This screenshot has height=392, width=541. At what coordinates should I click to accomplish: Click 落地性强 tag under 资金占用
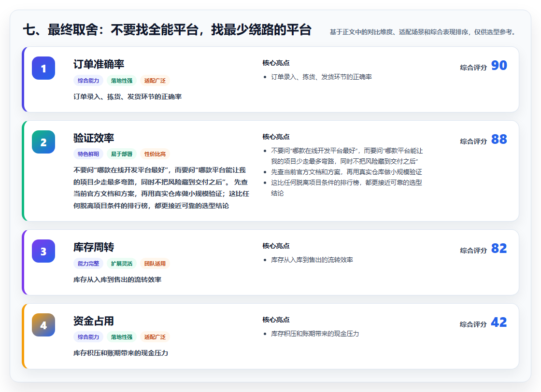pos(122,337)
